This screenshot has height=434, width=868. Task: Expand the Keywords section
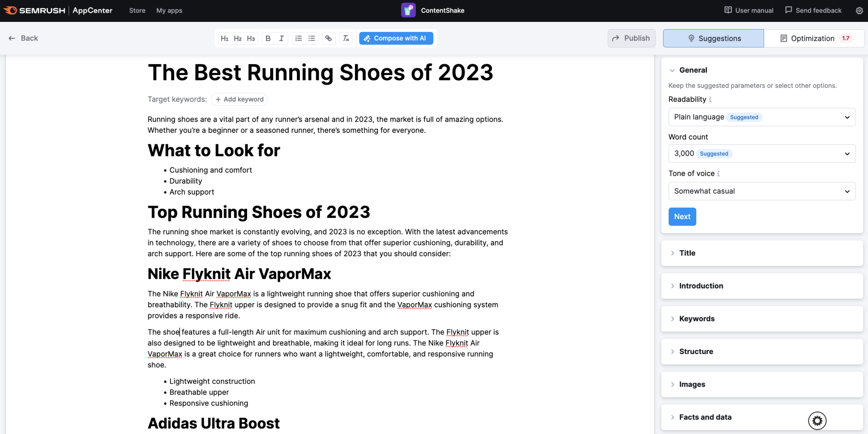pos(697,319)
